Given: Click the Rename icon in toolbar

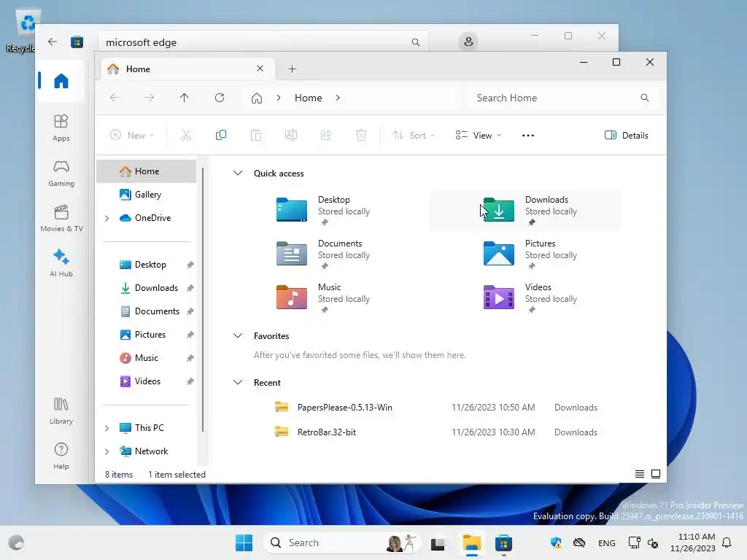Looking at the screenshot, I should click(x=291, y=135).
